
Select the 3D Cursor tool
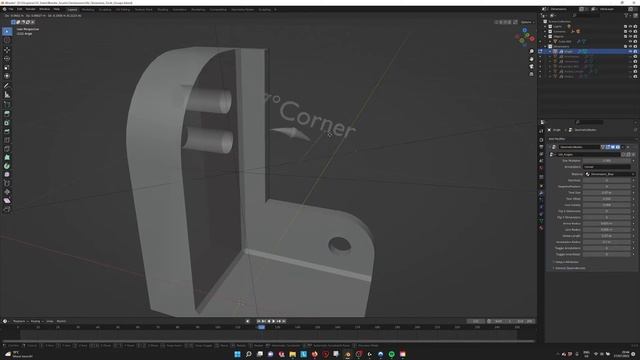(x=7, y=40)
